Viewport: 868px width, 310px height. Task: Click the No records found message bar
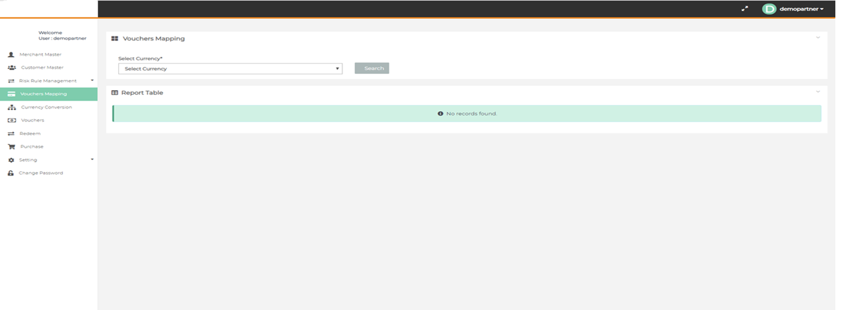pos(467,114)
